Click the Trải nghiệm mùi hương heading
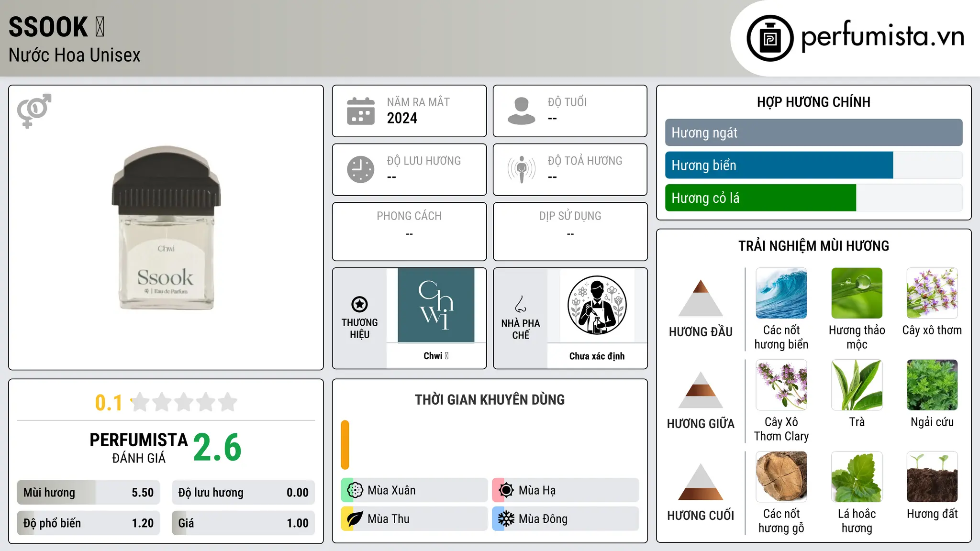Screen dimensions: 980x551 813,246
